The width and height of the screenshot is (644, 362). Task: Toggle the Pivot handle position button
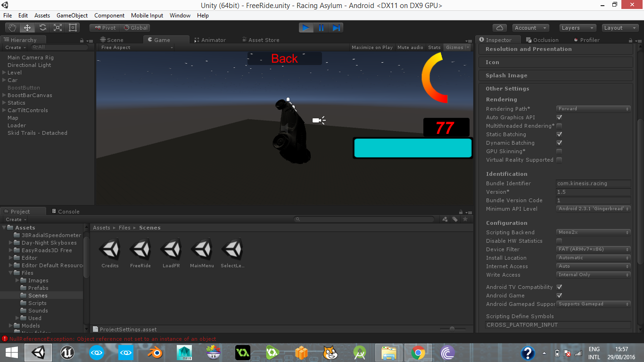(105, 28)
